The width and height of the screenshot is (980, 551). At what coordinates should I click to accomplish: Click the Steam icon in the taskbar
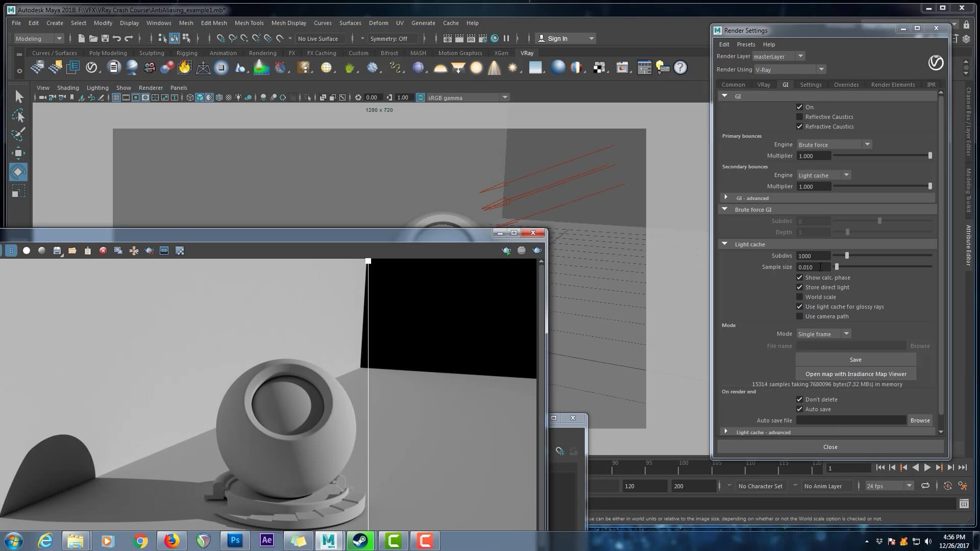[x=360, y=540]
